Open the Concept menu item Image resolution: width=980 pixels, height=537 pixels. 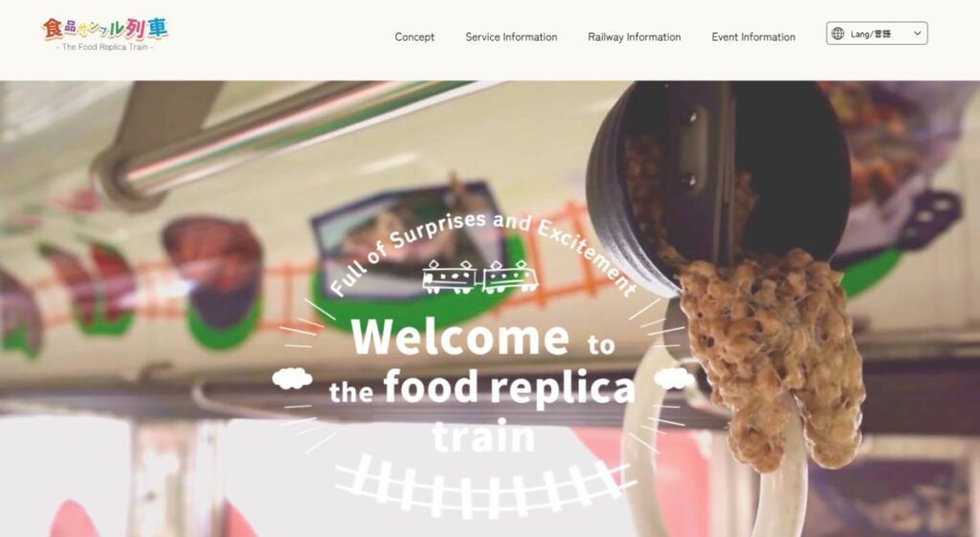coord(414,37)
